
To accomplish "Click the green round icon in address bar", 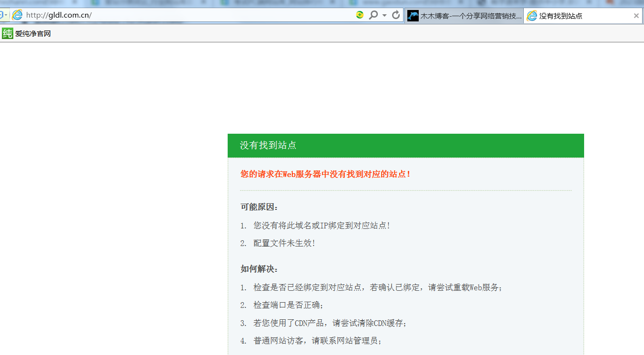I will click(360, 15).
